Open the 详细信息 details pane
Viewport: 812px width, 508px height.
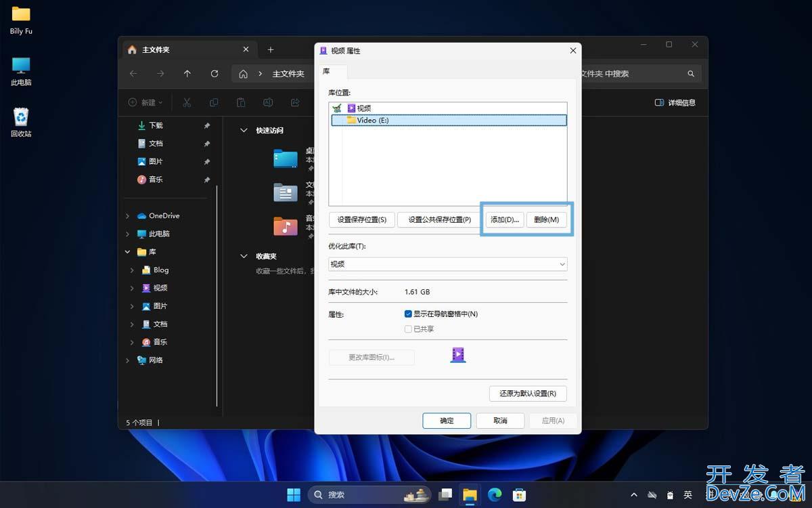tap(675, 103)
